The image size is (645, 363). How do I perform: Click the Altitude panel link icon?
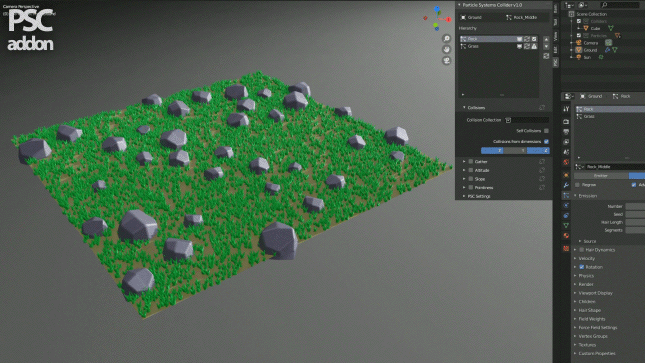542,170
